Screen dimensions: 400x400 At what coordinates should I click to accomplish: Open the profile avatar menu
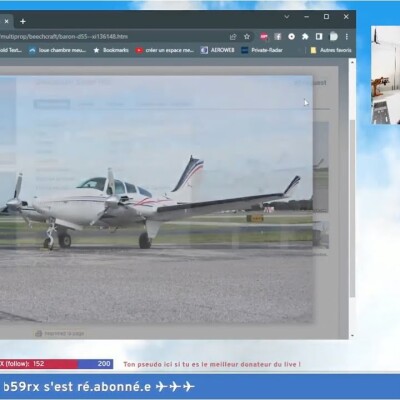[x=333, y=37]
